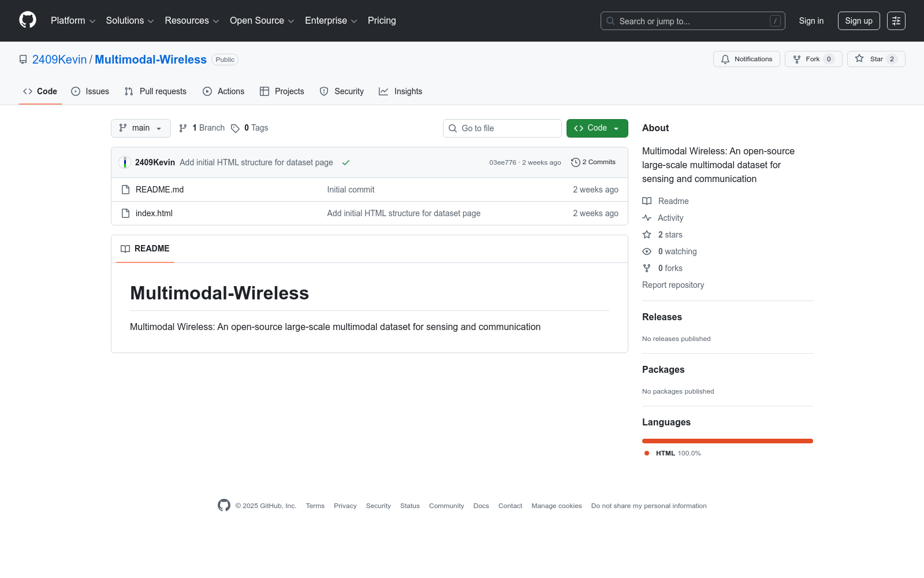Click the Releases heading link
Viewport: 924px width, 578px height.
click(662, 317)
